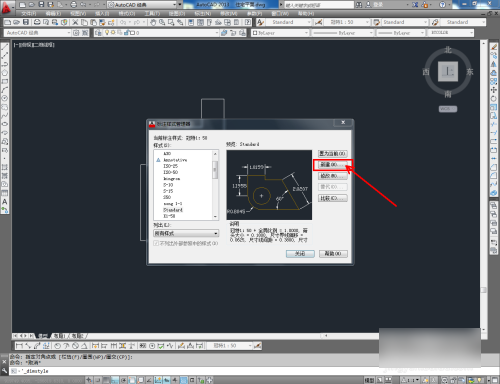The image size is (500, 384).
Task: Open the ByLayer color control dropdown
Action: coord(280,33)
